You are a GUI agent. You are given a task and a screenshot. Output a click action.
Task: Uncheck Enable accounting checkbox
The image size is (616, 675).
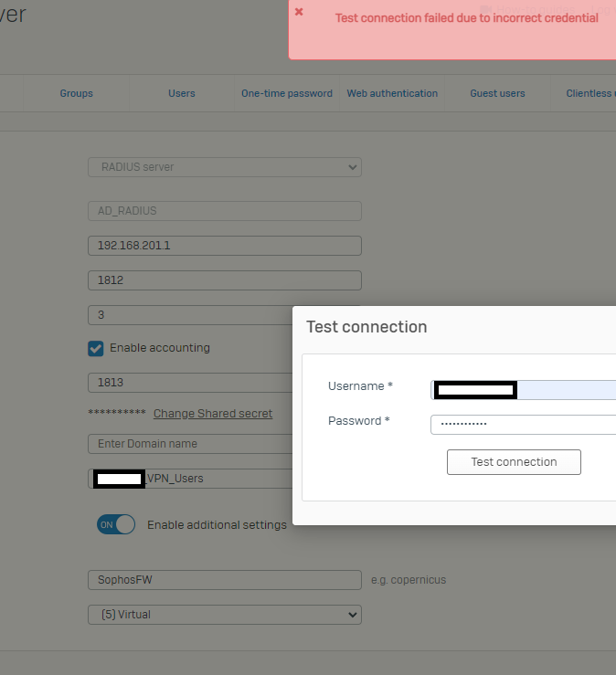(x=96, y=348)
